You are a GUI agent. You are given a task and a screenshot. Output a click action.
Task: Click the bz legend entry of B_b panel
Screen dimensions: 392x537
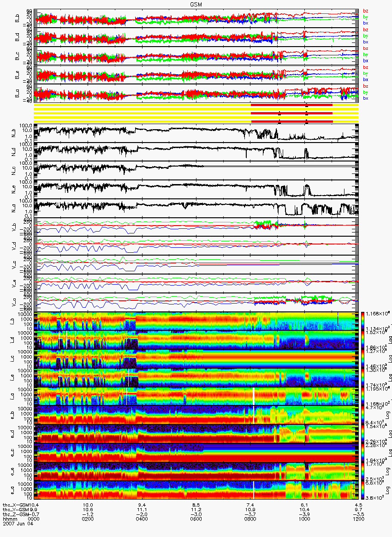[x=366, y=11]
